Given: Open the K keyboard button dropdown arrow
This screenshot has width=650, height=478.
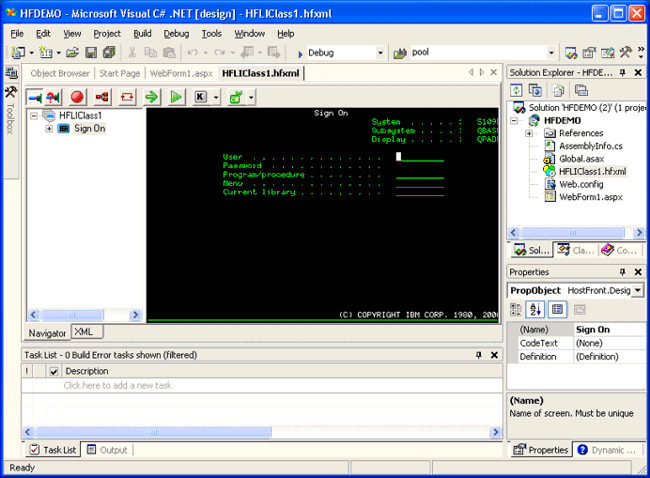Looking at the screenshot, I should (x=216, y=97).
